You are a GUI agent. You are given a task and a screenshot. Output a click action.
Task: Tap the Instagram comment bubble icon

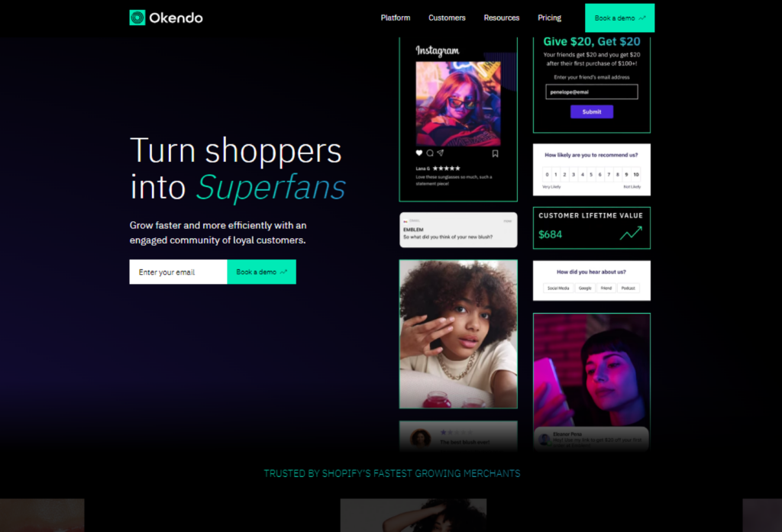point(430,153)
